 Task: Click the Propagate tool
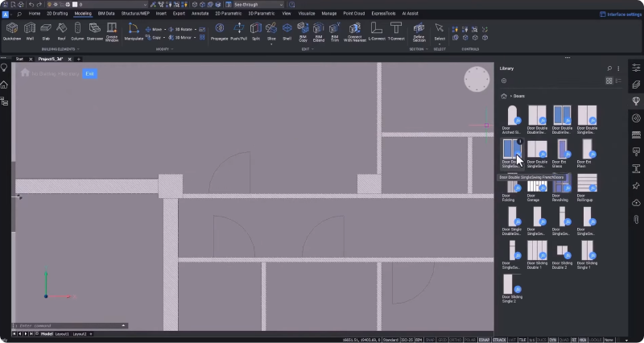(x=219, y=31)
